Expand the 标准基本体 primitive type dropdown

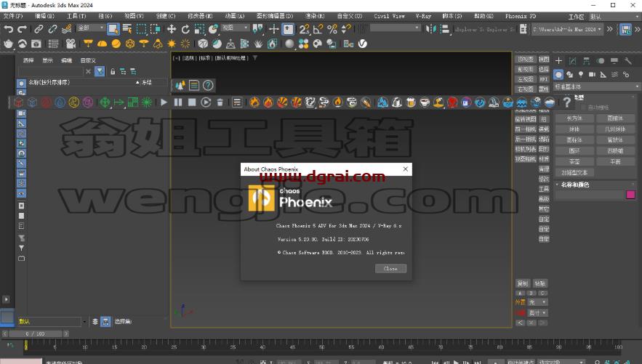coord(596,86)
